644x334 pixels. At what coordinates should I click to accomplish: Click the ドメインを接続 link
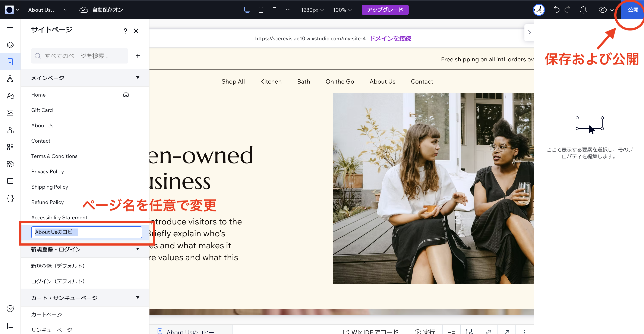(390, 38)
